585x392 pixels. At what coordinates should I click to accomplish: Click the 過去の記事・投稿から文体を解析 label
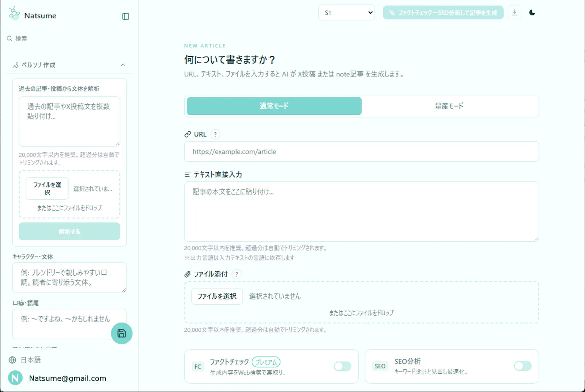59,89
